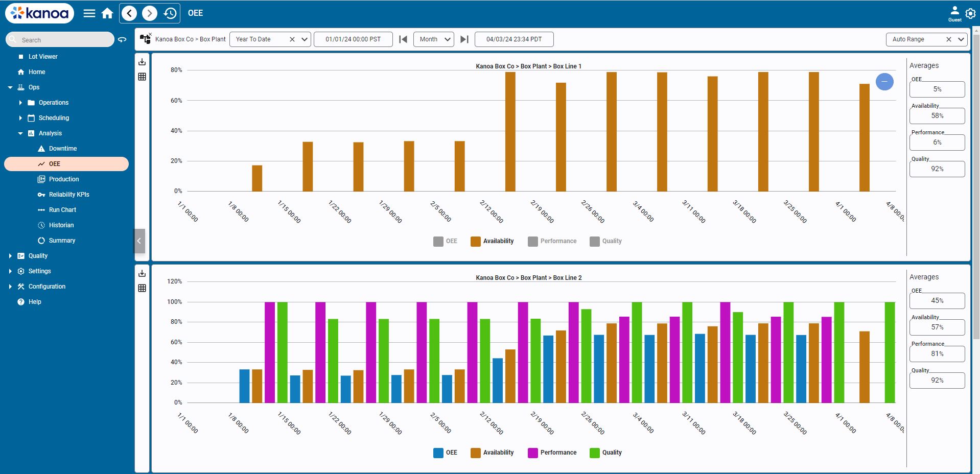
Task: Expand the Scheduling section
Action: pos(20,118)
